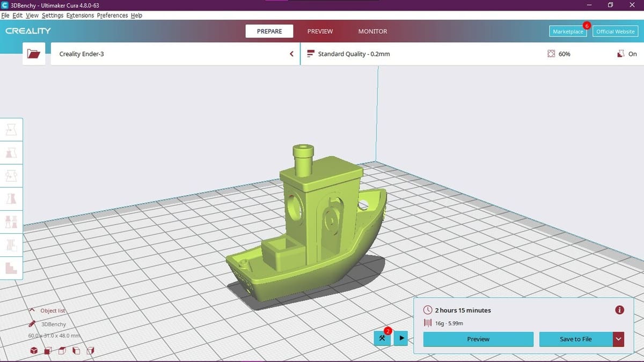The image size is (644, 362).
Task: Select the Rotate tool in the left toolbar
Action: (x=11, y=175)
